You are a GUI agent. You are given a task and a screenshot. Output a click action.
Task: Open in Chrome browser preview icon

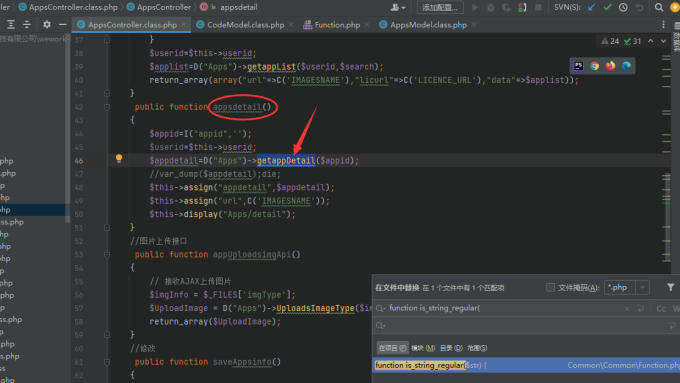[595, 66]
